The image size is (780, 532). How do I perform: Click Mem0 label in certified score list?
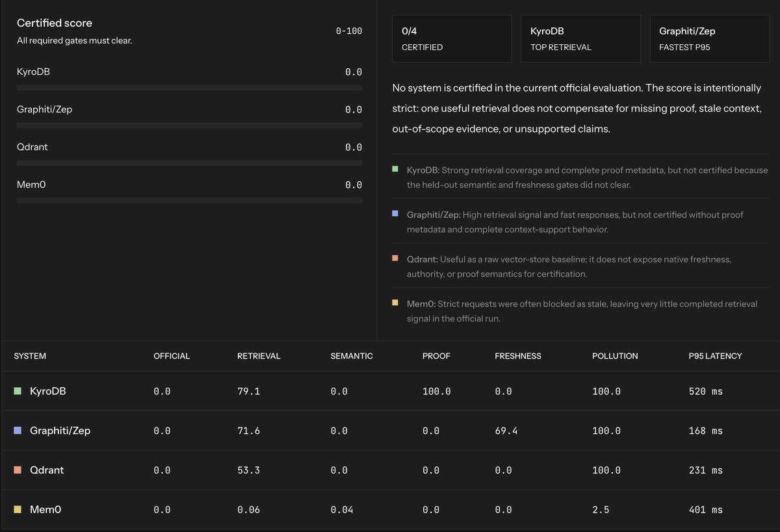click(x=31, y=184)
